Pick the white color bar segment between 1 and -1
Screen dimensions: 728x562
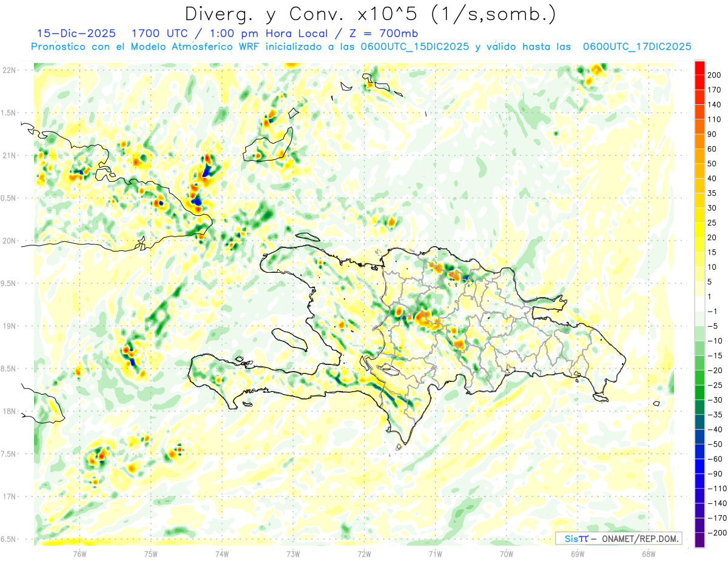[700, 304]
